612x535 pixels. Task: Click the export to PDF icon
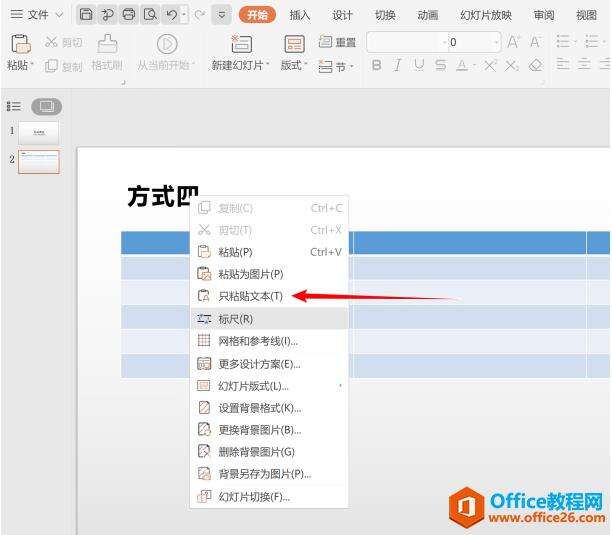point(107,15)
